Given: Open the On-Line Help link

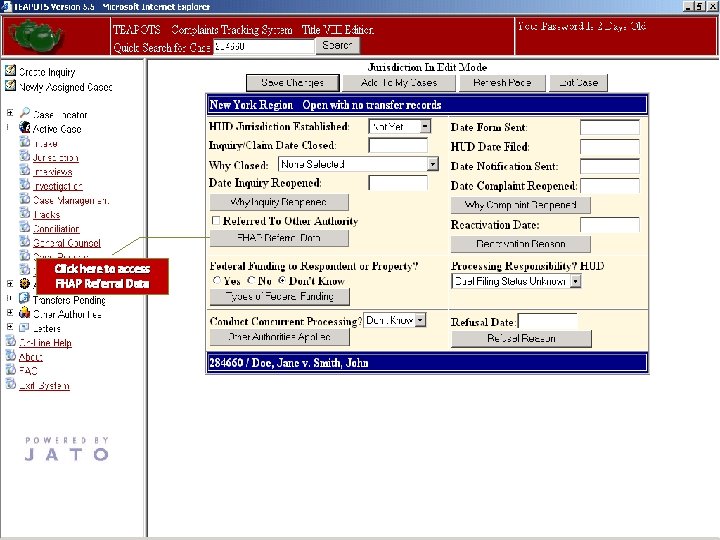Looking at the screenshot, I should (45, 343).
